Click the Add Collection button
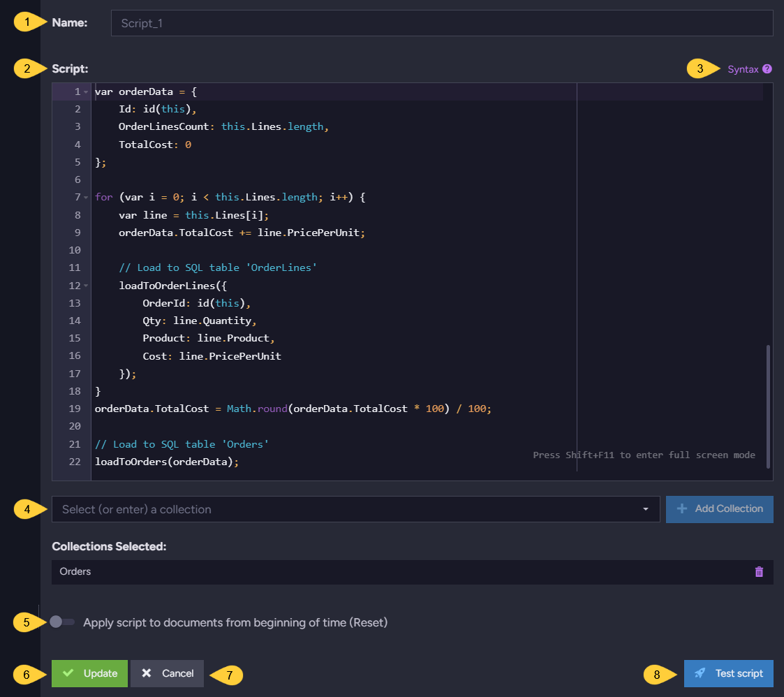 click(720, 509)
